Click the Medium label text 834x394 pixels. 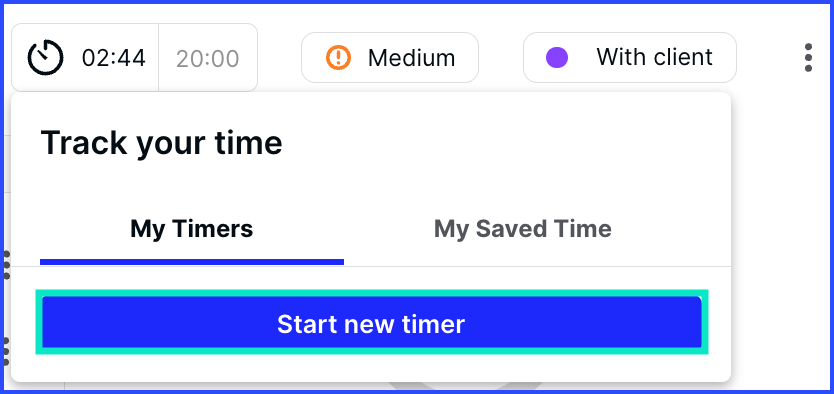click(411, 58)
